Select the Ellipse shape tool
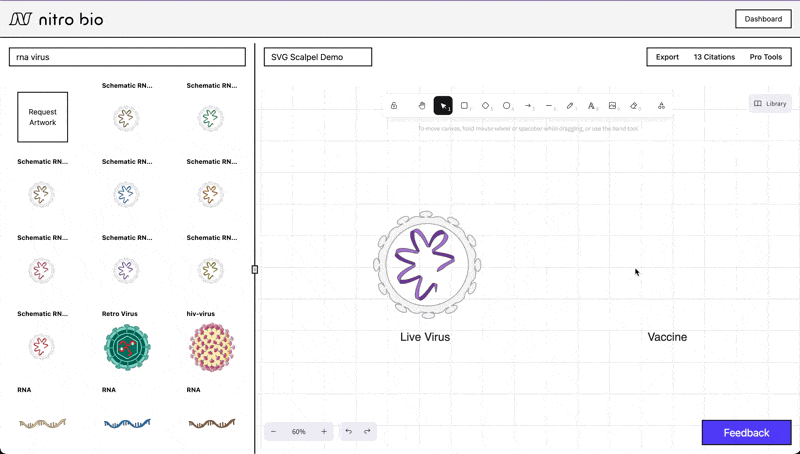Image resolution: width=800 pixels, height=454 pixels. (x=507, y=105)
